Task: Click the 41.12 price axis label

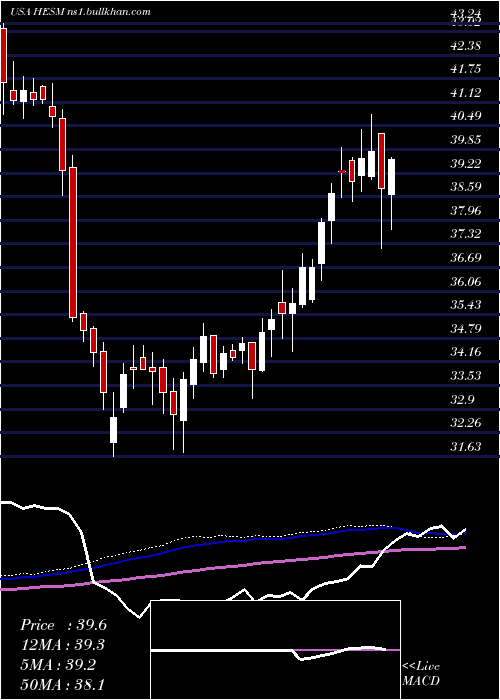Action: (x=465, y=93)
